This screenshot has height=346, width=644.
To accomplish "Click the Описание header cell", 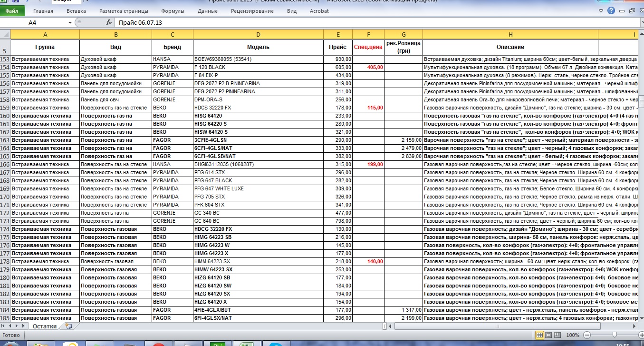I will [510, 47].
